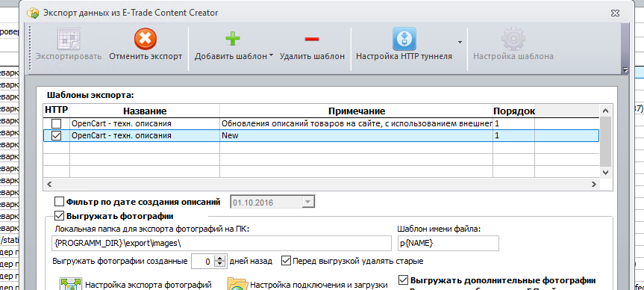Click the Экспортировать calendar icon

click(x=68, y=39)
